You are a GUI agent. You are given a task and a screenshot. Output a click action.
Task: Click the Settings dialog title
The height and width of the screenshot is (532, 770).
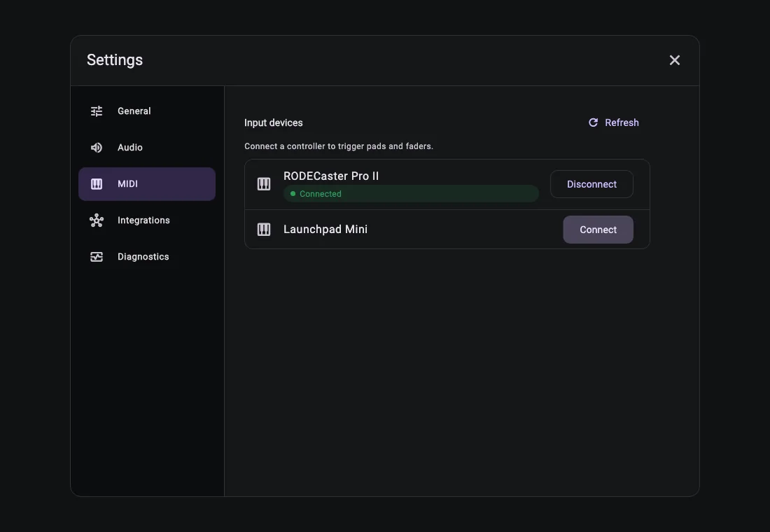(115, 60)
